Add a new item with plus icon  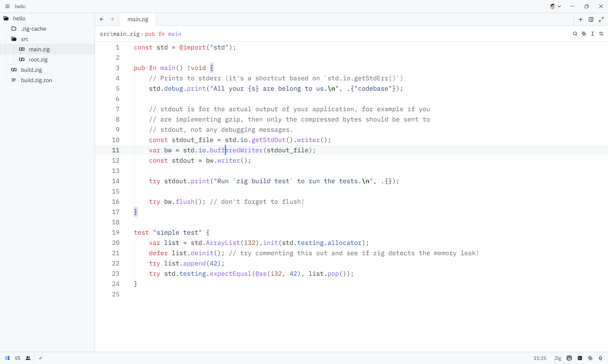(580, 19)
